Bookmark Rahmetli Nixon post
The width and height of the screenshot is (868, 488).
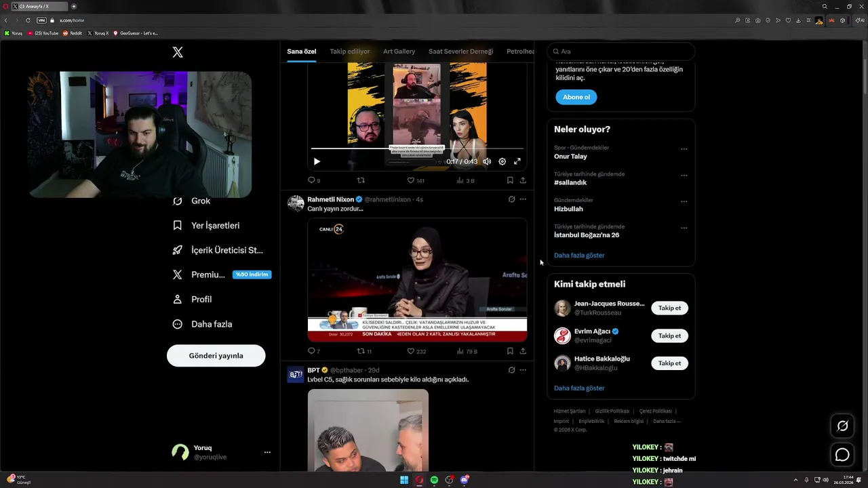coord(510,351)
